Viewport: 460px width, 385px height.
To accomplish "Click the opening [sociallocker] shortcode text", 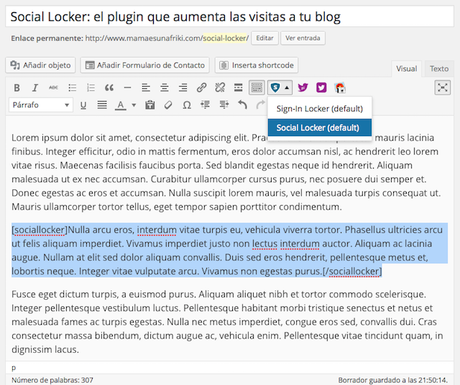I will tap(39, 230).
